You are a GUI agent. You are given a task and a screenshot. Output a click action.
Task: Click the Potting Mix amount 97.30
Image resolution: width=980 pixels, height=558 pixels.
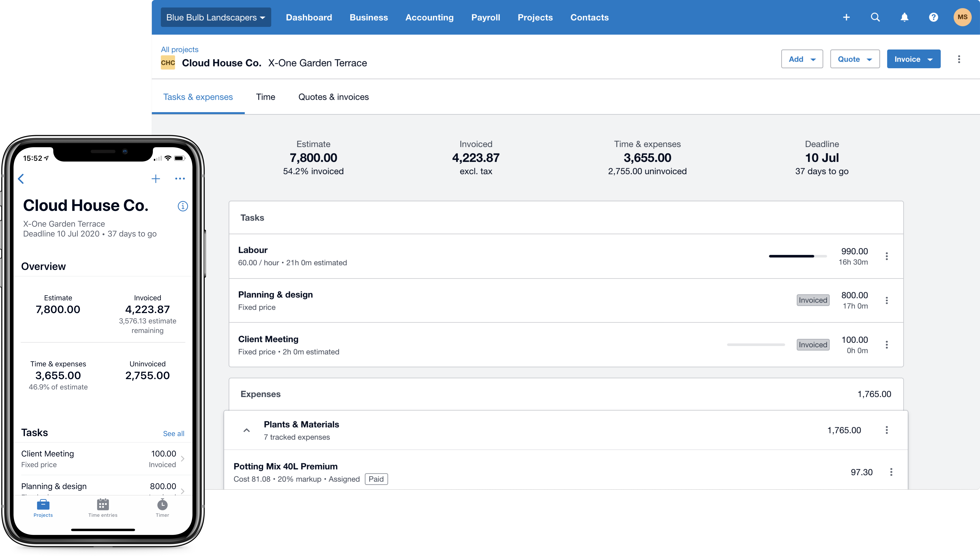[862, 472]
